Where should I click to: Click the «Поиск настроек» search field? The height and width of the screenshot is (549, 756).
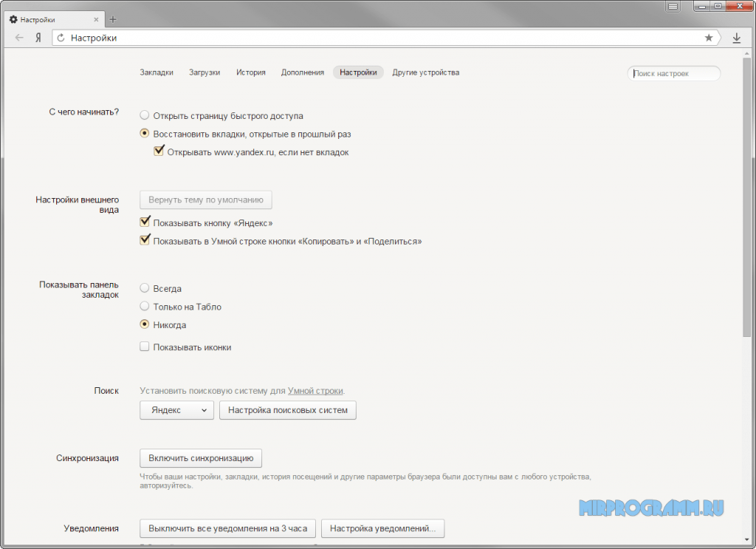[x=673, y=73]
